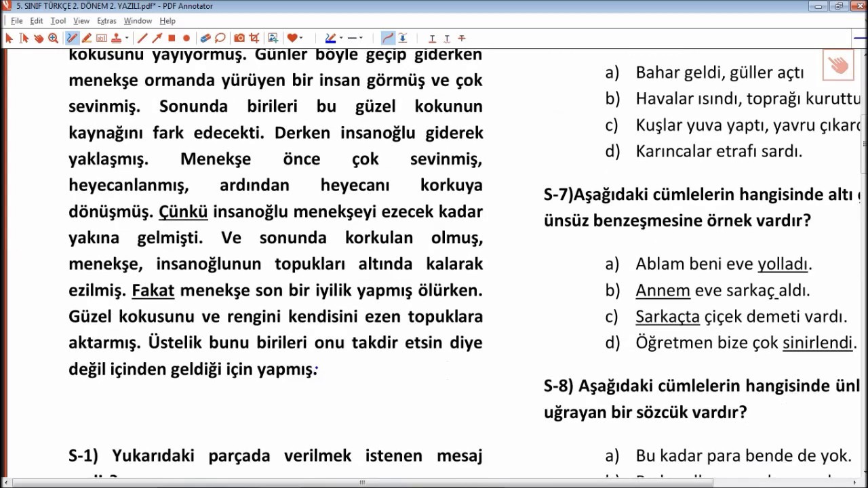Click the Zoom magnifier tool

(x=53, y=39)
